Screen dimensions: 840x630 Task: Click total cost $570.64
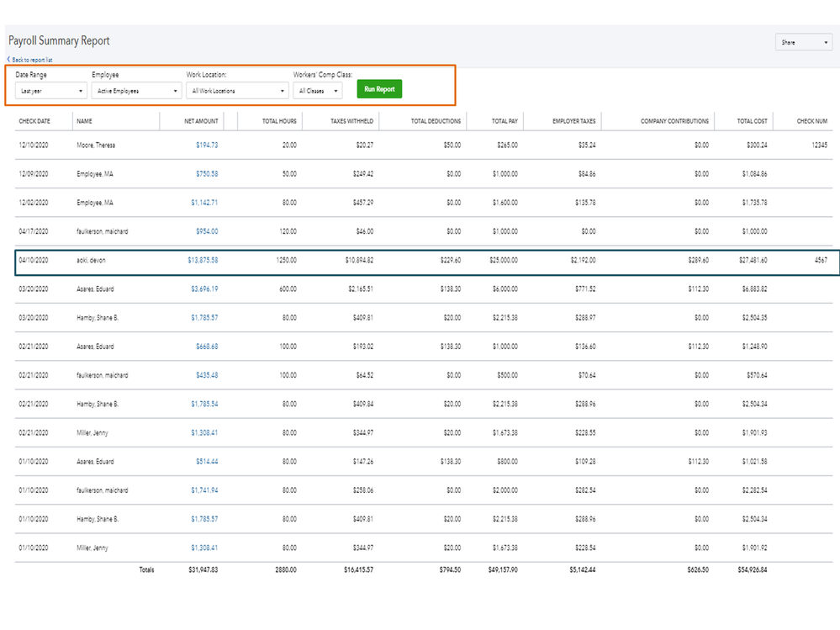[757, 375]
